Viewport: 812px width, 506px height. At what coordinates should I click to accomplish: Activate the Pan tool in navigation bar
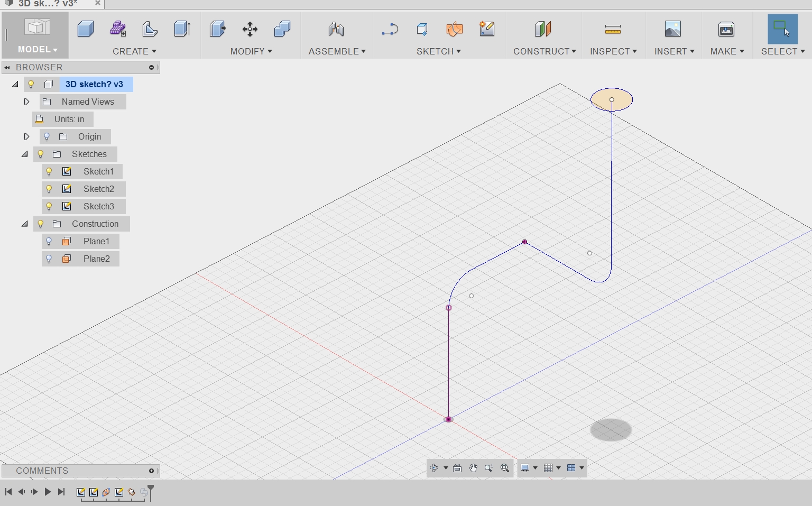pyautogui.click(x=473, y=468)
